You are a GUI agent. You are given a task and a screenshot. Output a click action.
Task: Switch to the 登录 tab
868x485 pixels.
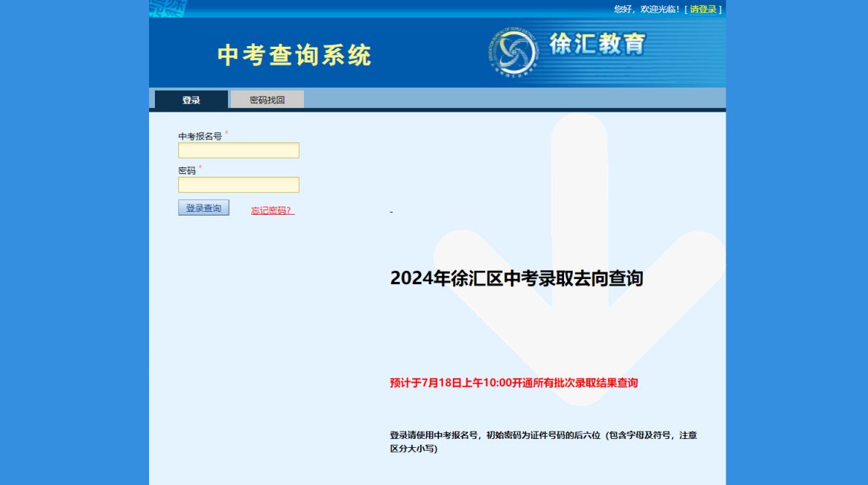pos(192,99)
